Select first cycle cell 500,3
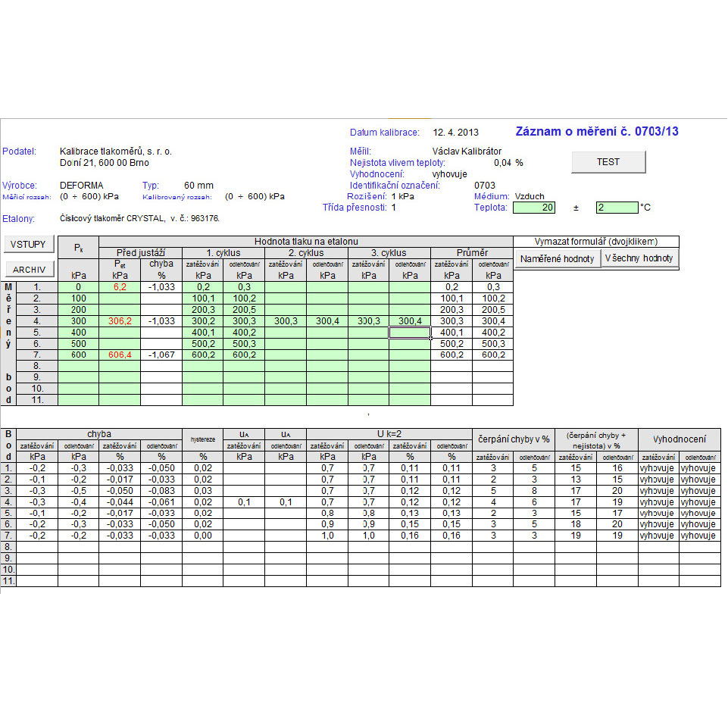Viewport: 728px width, 728px height. pyautogui.click(x=244, y=344)
